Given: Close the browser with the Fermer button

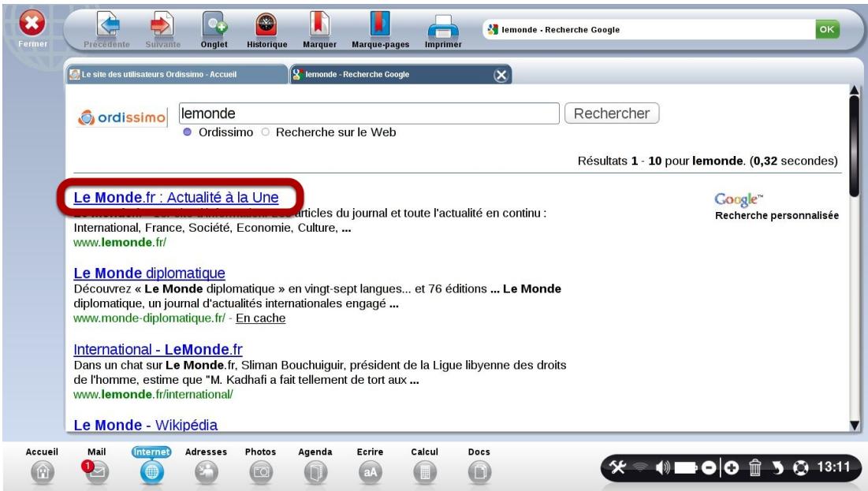Looking at the screenshot, I should click(32, 29).
